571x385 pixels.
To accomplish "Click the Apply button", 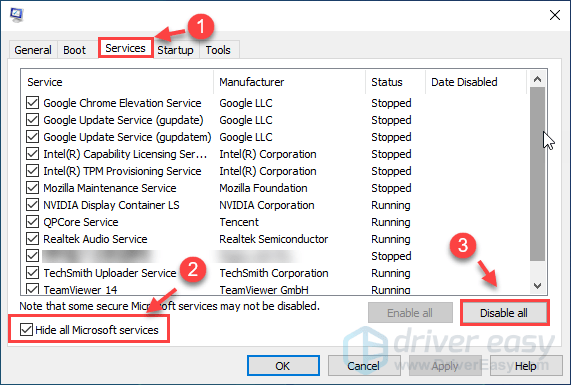I will click(445, 366).
